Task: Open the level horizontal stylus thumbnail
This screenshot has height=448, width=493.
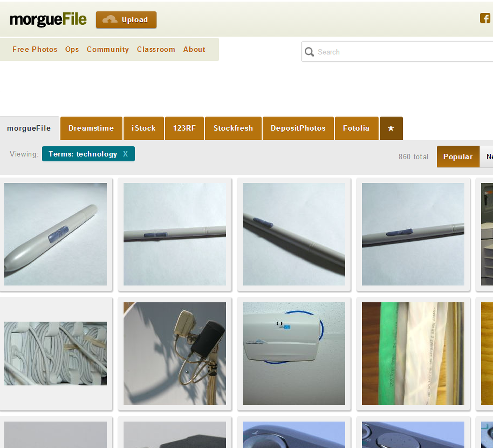Action: [175, 234]
